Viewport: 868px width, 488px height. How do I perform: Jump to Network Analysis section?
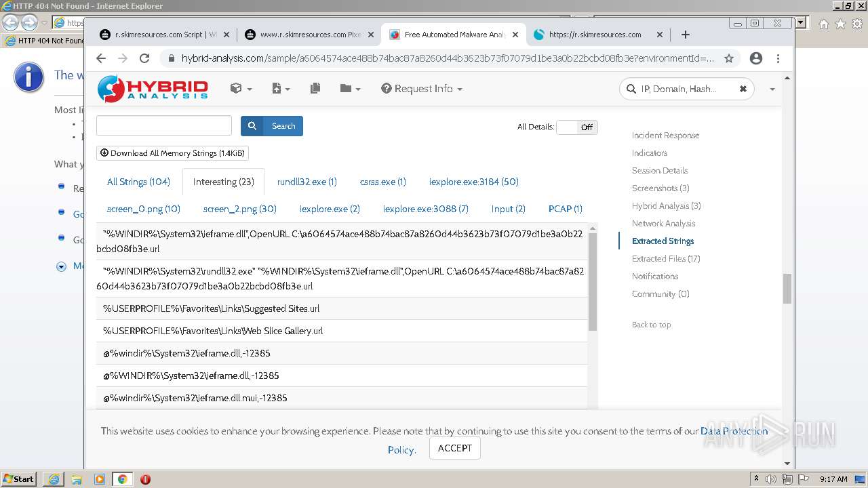point(663,224)
